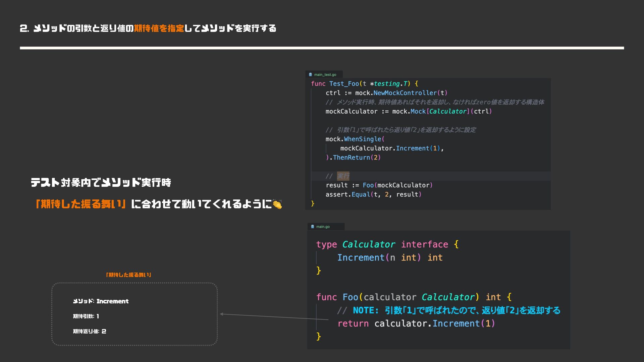Click the Increment(n int) method signature
Screen dimensions: 644x362
pos(379,257)
